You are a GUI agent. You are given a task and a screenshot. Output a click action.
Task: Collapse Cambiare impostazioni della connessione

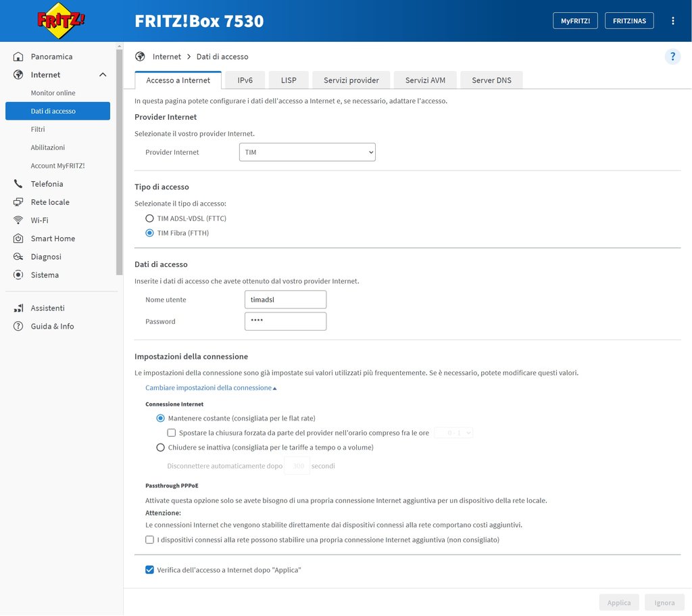211,388
